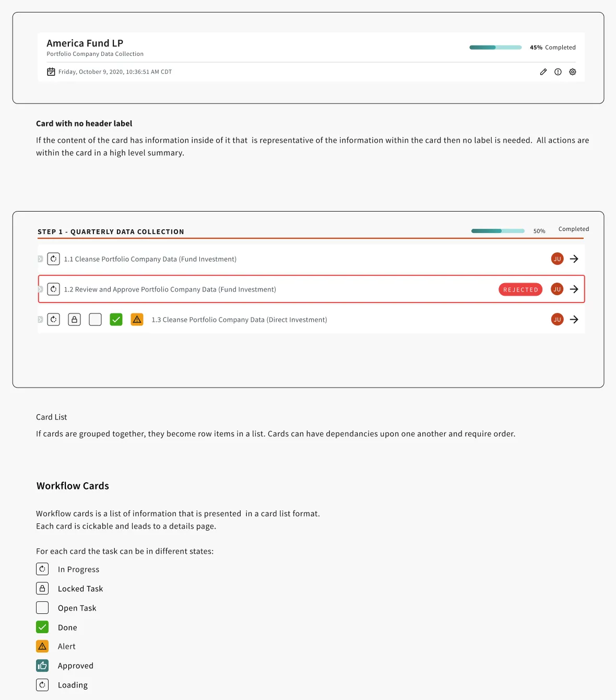Viewport: 616px width, 700px height.
Task: Click JU avatar on row 1.2
Action: pyautogui.click(x=558, y=289)
